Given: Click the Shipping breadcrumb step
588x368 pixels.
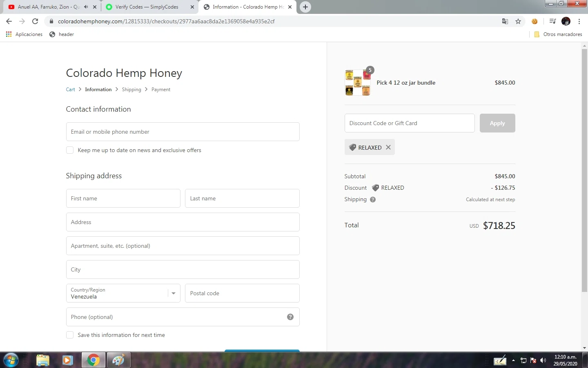Looking at the screenshot, I should 131,90.
